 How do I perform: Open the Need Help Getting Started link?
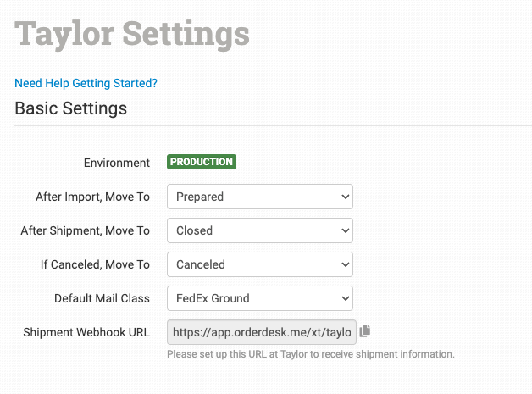point(86,83)
